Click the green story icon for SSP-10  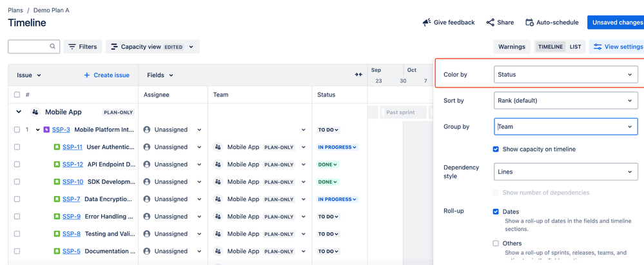(57, 182)
